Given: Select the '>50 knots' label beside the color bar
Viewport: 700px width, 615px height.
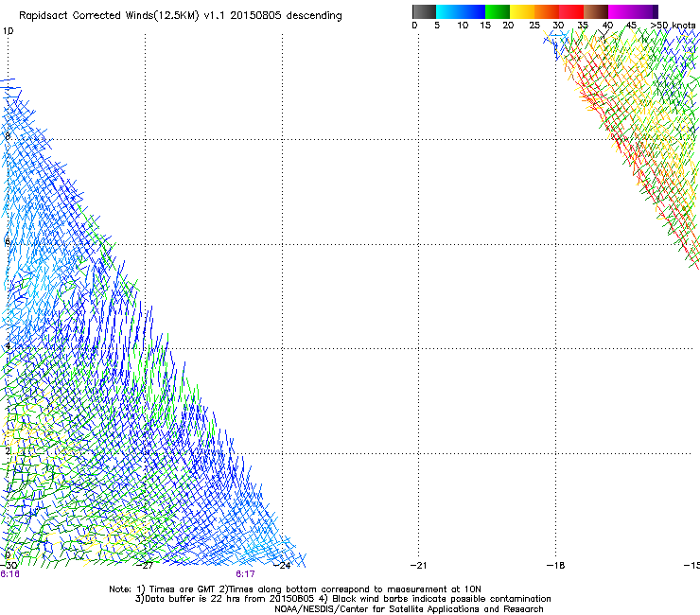Looking at the screenshot, I should tap(673, 26).
